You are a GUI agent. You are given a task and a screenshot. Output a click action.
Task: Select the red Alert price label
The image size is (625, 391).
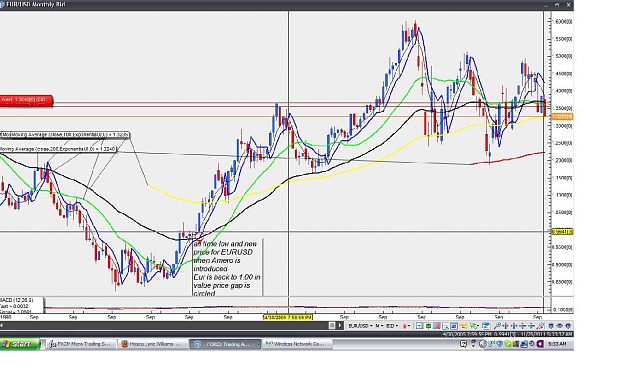[26, 100]
